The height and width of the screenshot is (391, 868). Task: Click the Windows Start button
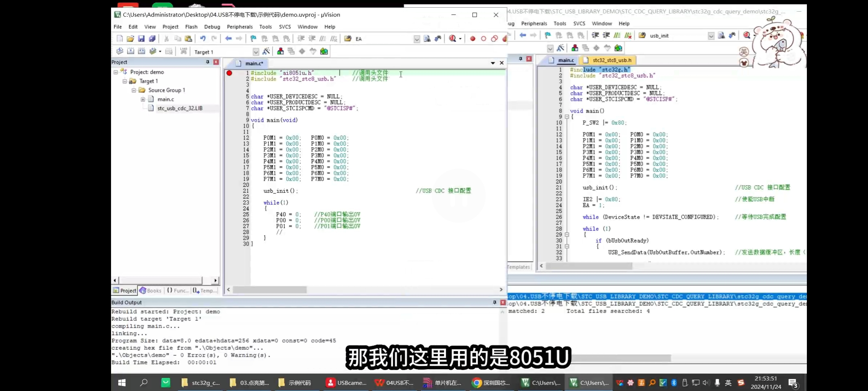coord(122,383)
